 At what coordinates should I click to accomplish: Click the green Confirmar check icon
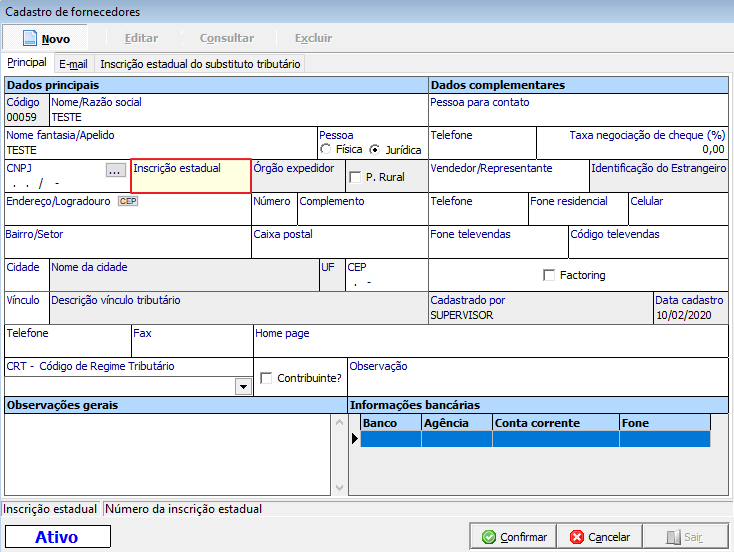tap(488, 537)
